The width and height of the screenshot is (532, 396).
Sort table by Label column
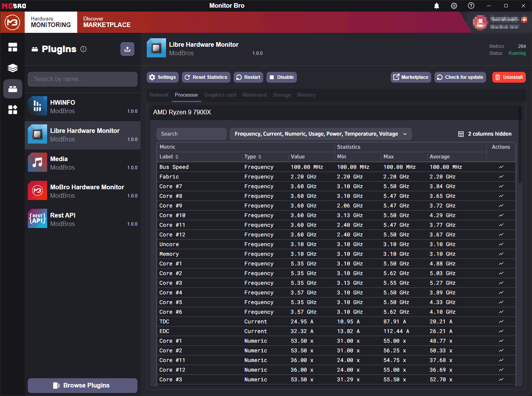[x=169, y=156]
